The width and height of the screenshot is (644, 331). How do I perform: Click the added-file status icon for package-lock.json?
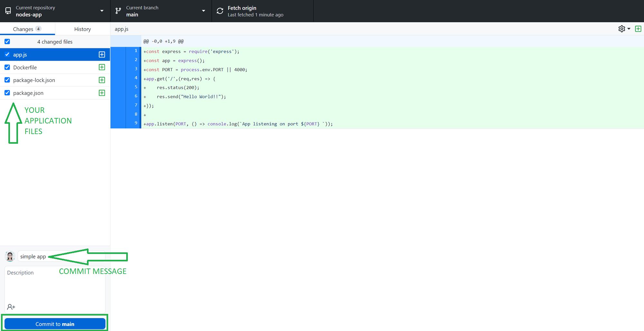[x=102, y=80]
